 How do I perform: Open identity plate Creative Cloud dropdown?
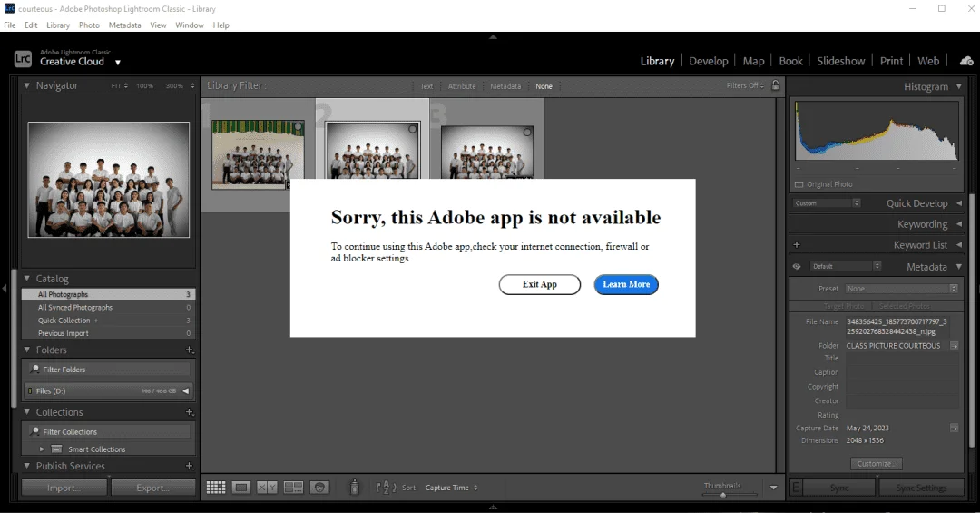(x=117, y=63)
